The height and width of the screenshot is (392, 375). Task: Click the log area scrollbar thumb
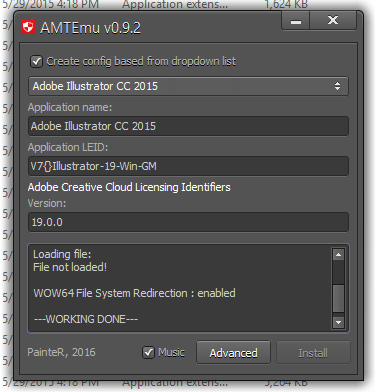pyautogui.click(x=338, y=298)
